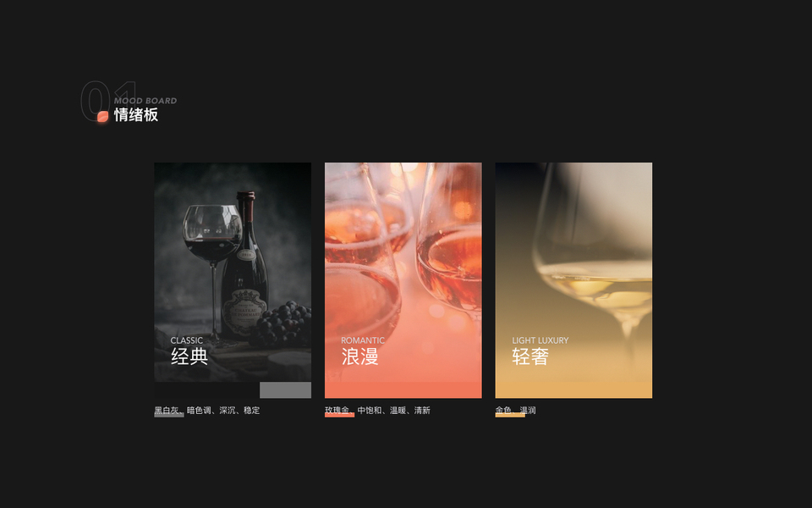Click the 黑白灰 keywords description line
This screenshot has height=508, width=812.
coord(207,410)
